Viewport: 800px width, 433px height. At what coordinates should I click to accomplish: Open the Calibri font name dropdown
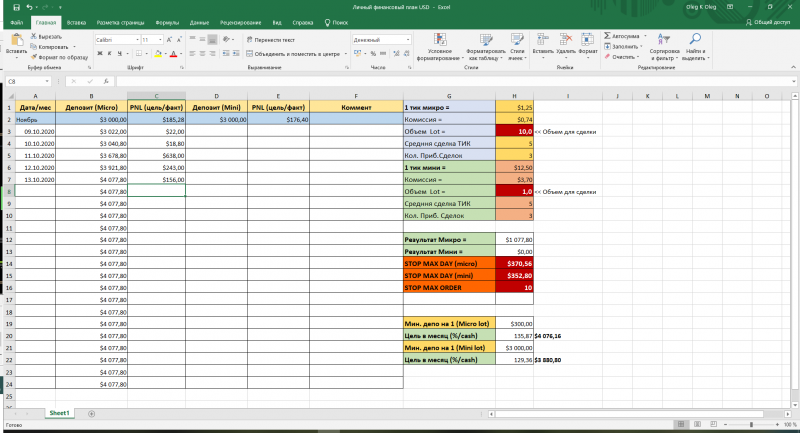point(137,40)
